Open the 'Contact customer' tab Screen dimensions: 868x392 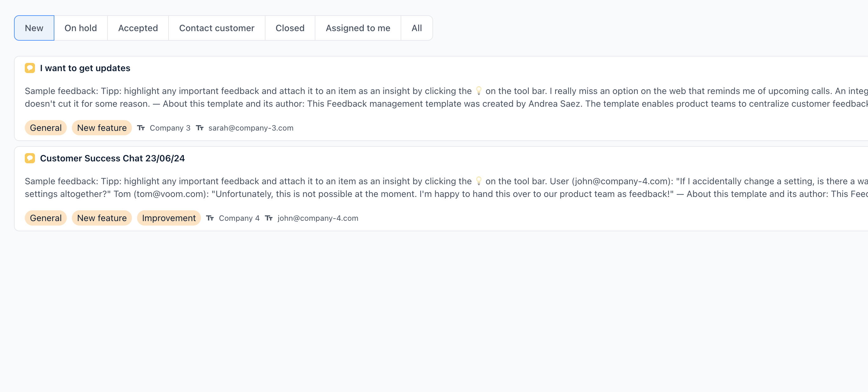click(217, 28)
